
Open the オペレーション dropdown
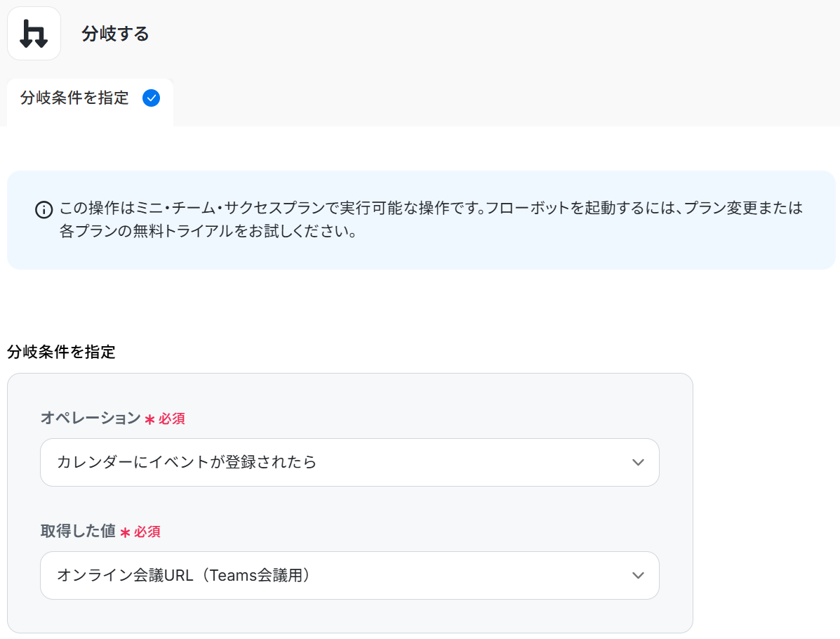(349, 463)
